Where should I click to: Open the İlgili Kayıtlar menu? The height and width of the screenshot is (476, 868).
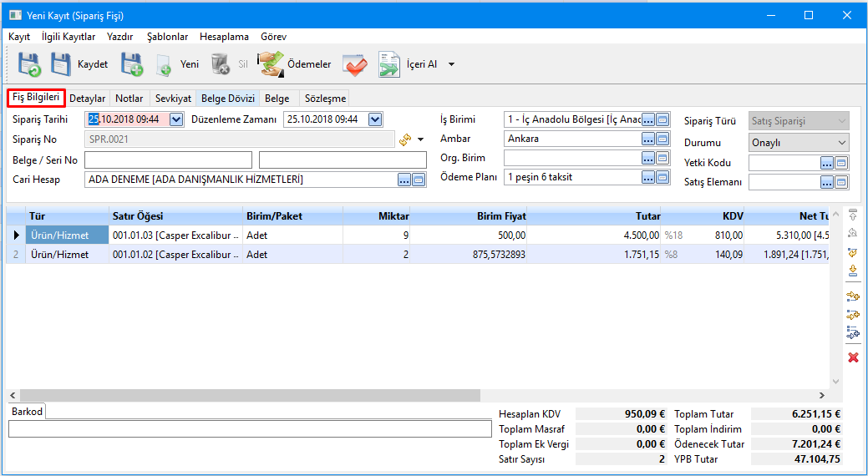(69, 37)
